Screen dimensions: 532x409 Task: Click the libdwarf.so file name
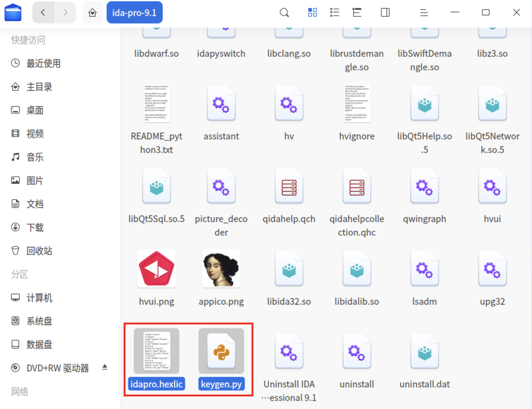tap(157, 53)
